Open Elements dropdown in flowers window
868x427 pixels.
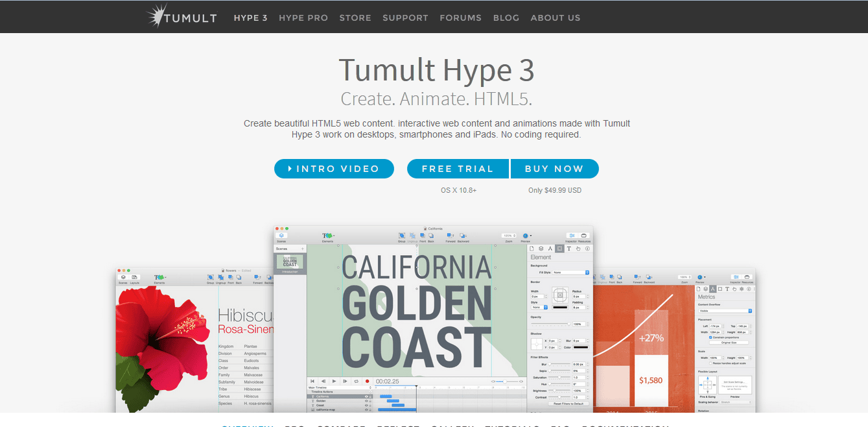[160, 277]
